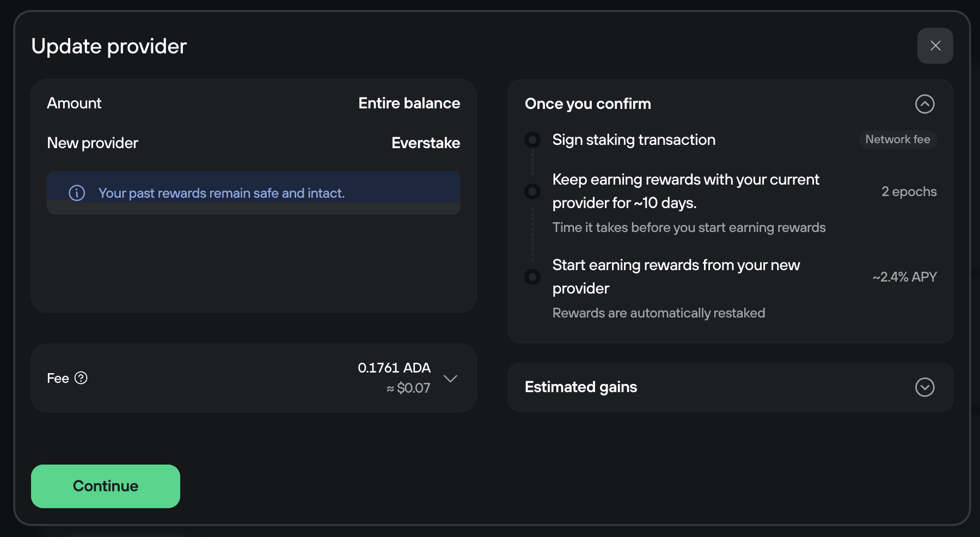
Task: Click the info icon beside past rewards notice
Action: tap(77, 193)
